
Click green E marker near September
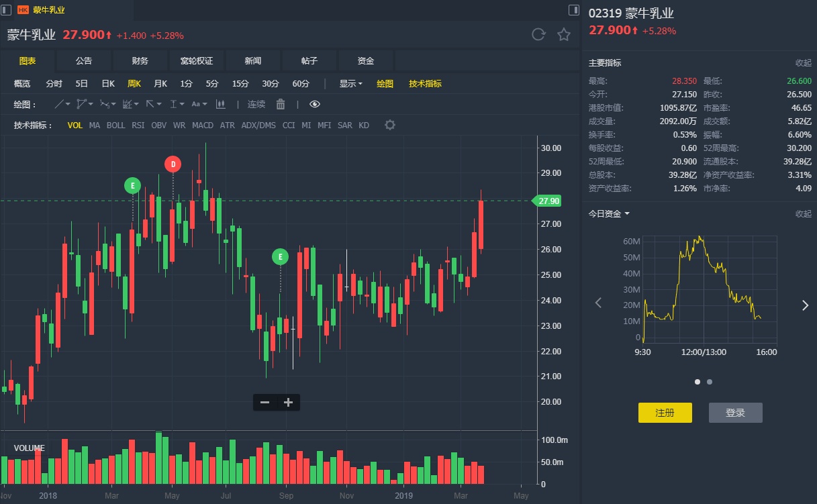point(280,256)
